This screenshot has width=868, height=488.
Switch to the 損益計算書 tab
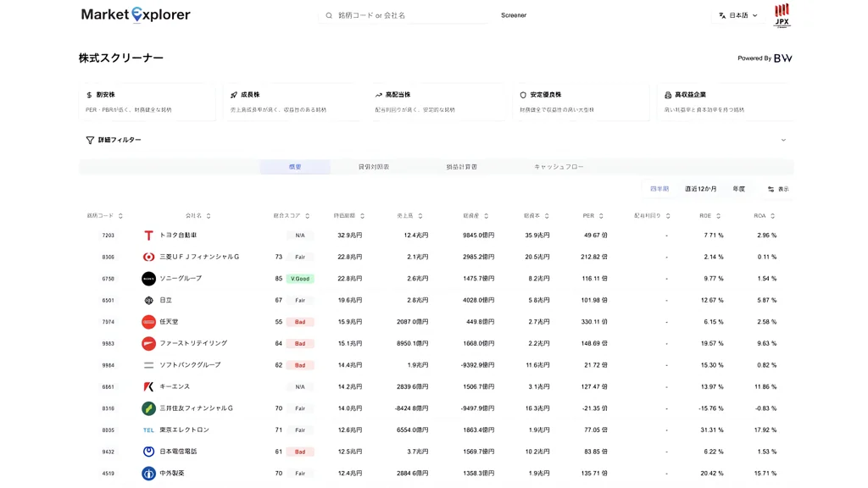(462, 167)
